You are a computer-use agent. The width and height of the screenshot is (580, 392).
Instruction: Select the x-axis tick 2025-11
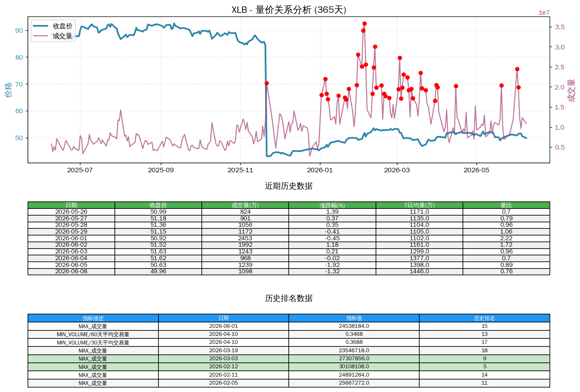[x=240, y=170]
